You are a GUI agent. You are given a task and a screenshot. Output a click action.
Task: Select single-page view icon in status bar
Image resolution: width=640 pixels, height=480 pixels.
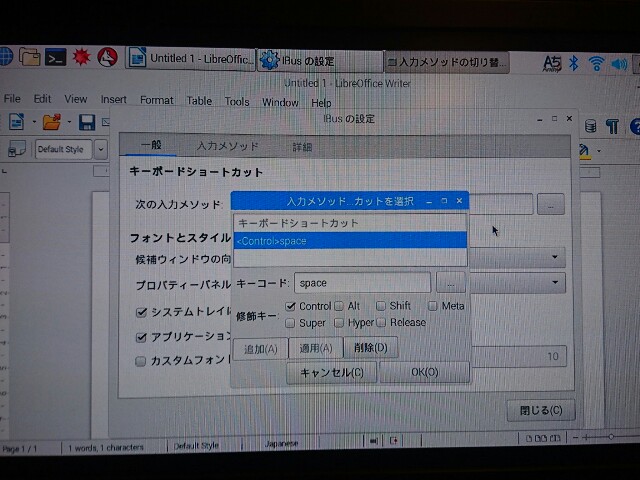[529, 438]
